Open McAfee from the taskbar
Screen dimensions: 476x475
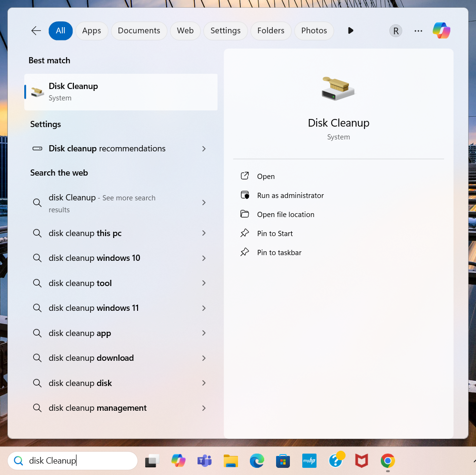coord(362,461)
